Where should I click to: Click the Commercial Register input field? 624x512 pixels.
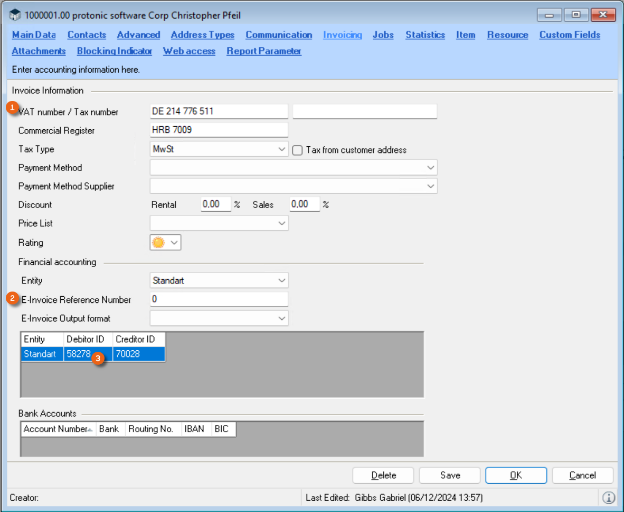click(218, 130)
